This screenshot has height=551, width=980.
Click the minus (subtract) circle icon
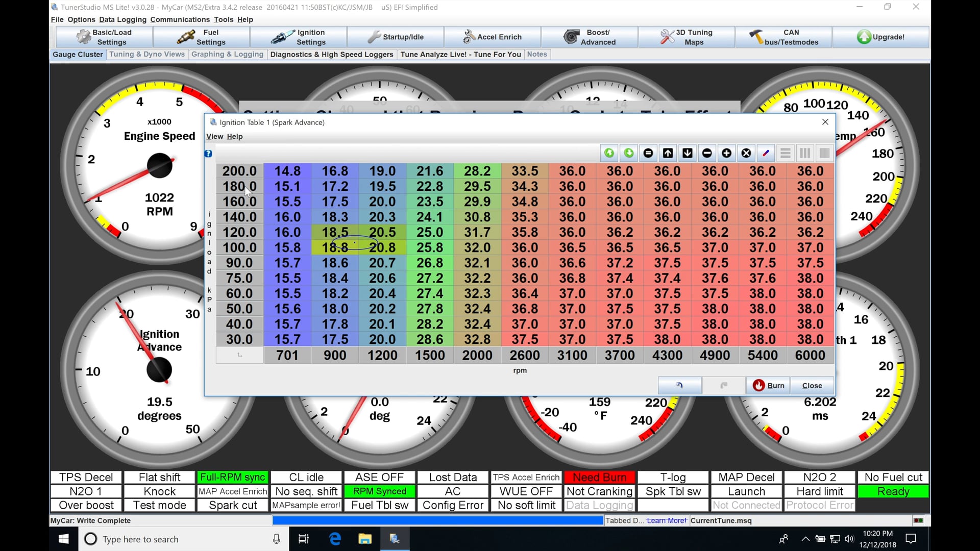pos(707,153)
